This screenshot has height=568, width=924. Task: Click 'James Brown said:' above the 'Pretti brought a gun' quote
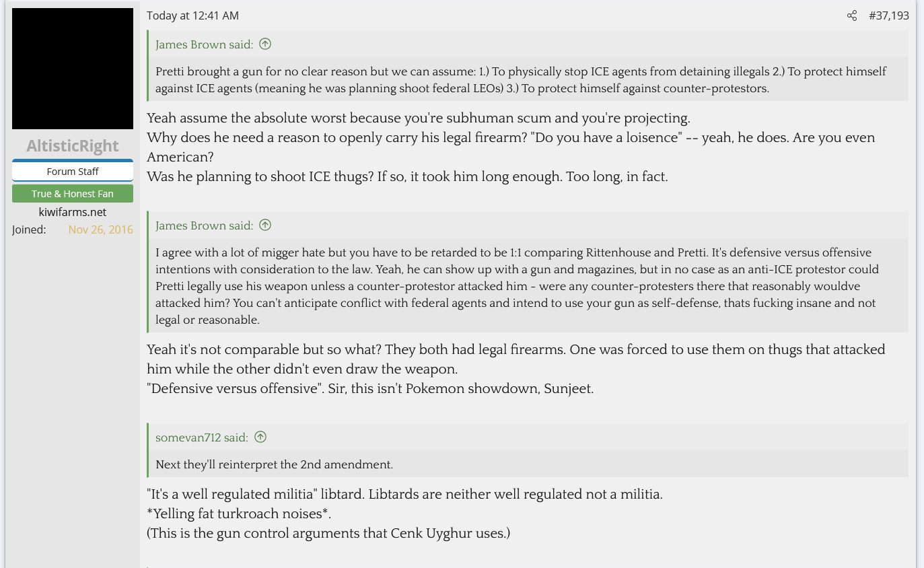pos(204,44)
